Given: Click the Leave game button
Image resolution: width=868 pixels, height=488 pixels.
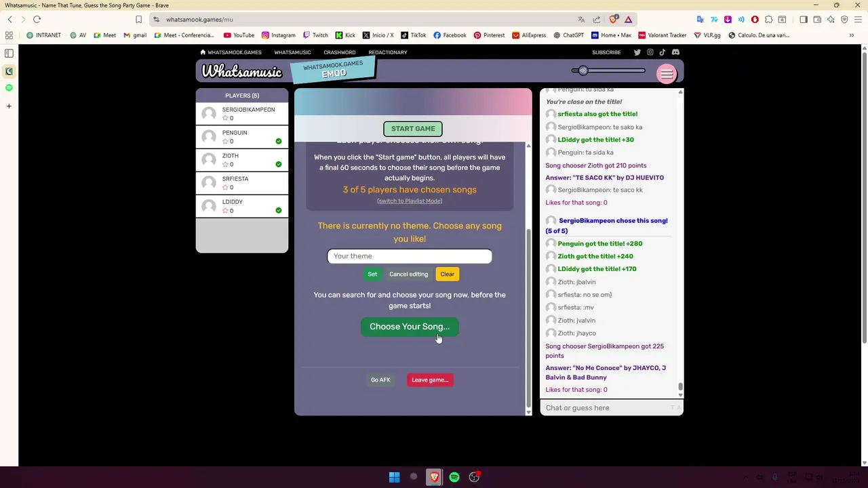Looking at the screenshot, I should (430, 380).
